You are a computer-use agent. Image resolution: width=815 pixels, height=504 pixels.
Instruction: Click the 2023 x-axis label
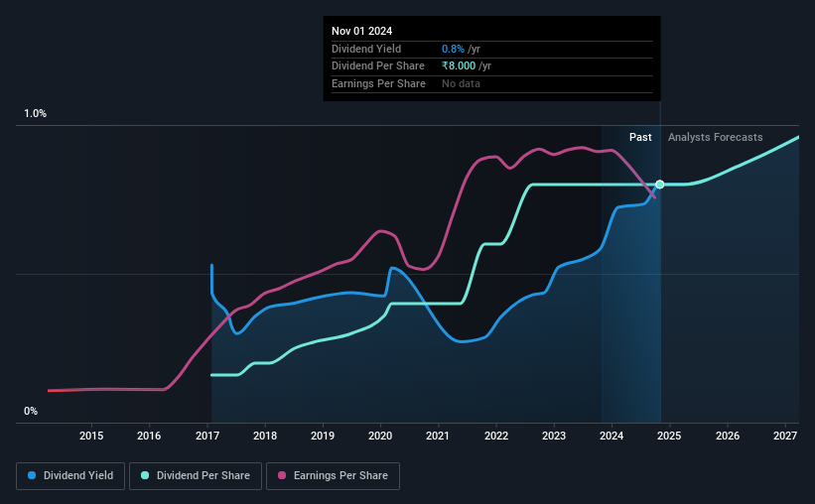click(554, 436)
